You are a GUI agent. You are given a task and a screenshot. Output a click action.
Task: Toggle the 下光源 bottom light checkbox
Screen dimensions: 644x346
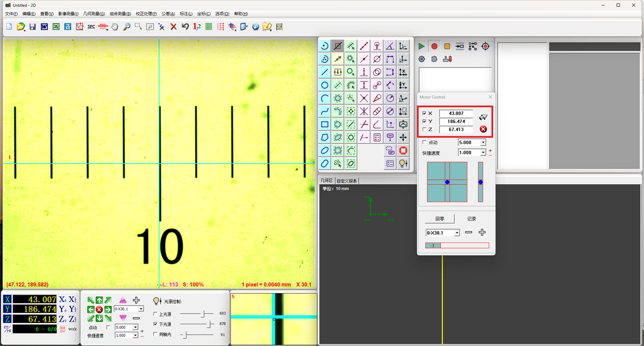click(x=155, y=324)
